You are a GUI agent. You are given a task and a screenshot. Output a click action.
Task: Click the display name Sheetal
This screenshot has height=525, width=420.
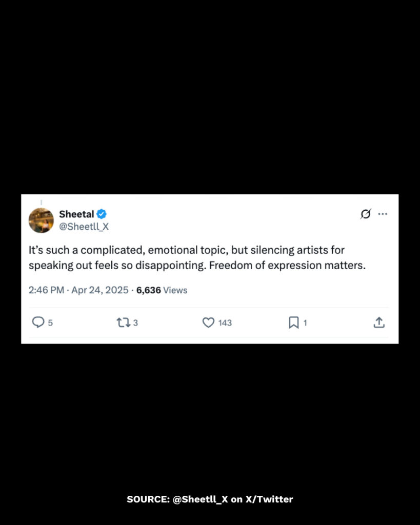(76, 214)
